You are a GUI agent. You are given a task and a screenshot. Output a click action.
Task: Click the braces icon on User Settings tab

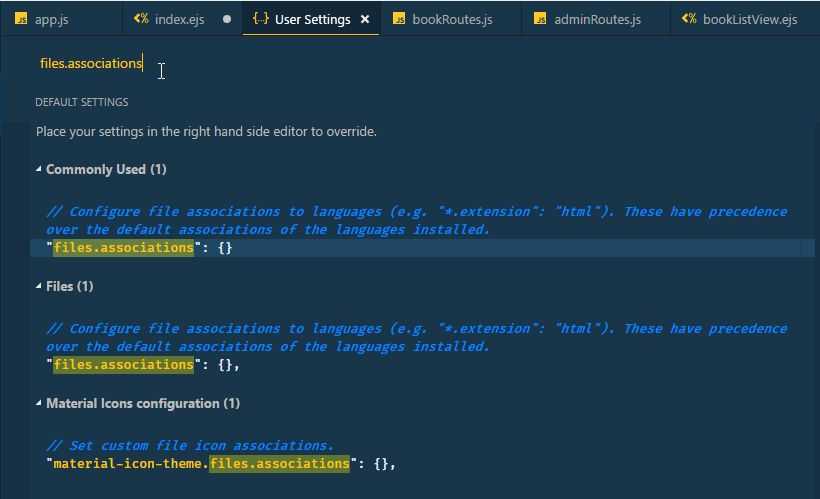point(261,19)
